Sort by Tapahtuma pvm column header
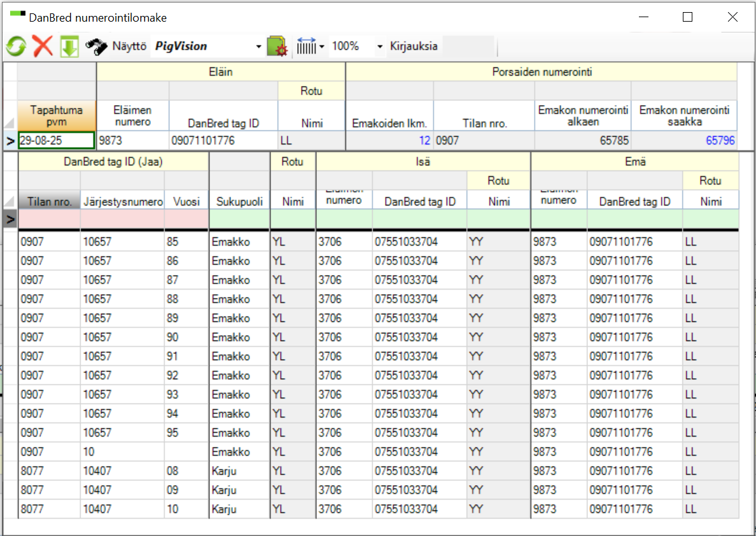756x536 pixels. tap(57, 116)
